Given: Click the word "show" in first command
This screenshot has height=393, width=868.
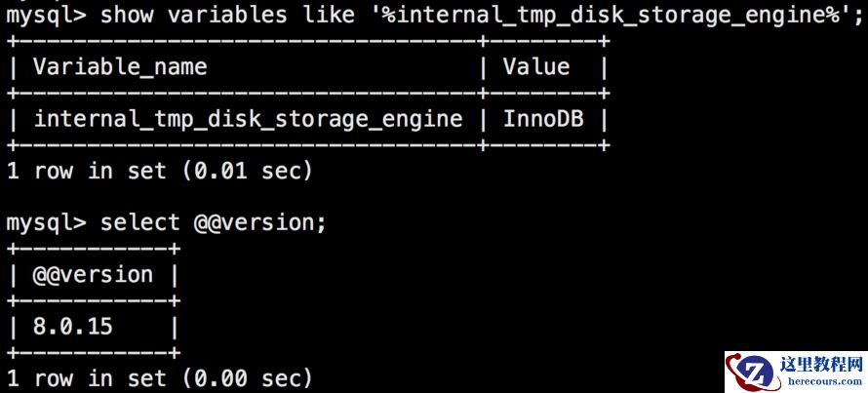Looking at the screenshot, I should [x=124, y=14].
